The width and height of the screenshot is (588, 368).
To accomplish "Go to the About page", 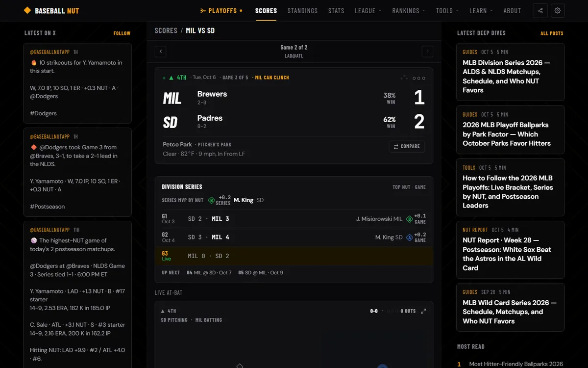I will (x=512, y=10).
